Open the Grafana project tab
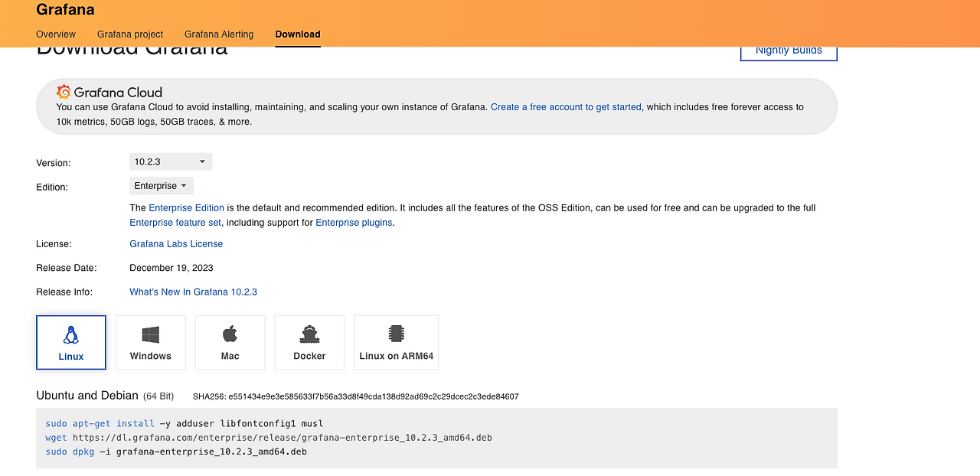The height and width of the screenshot is (476, 980). tap(130, 34)
